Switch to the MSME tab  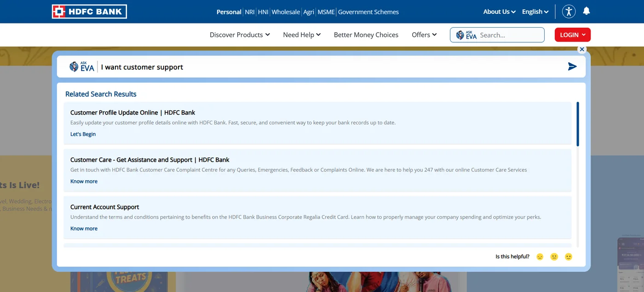pos(326,12)
